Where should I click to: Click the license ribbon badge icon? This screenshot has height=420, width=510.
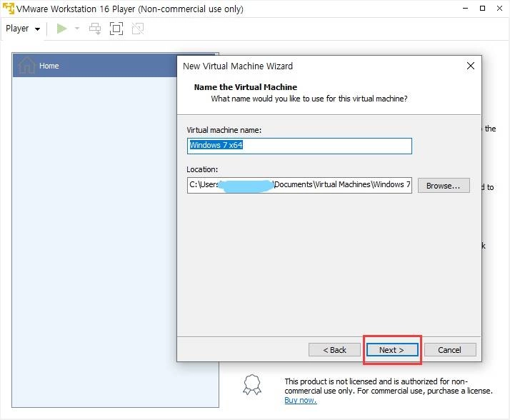click(252, 385)
